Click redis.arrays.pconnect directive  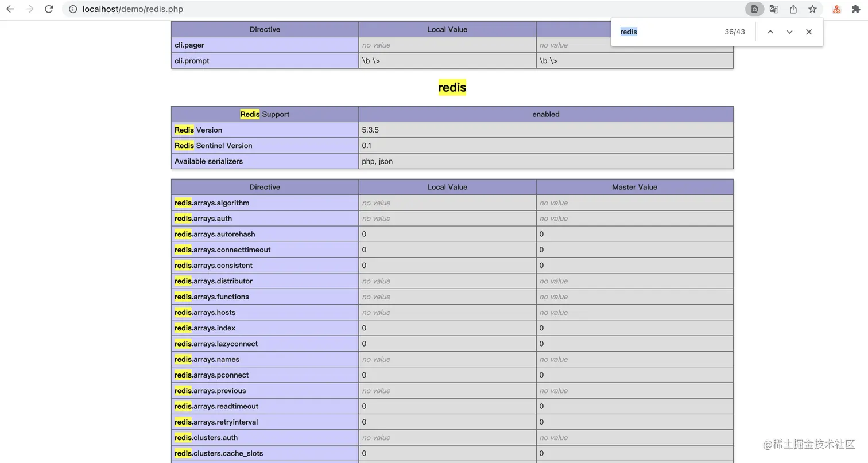point(212,375)
